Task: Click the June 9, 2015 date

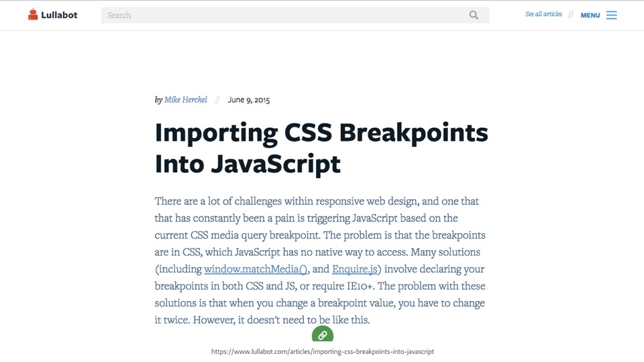Action: 249,100
